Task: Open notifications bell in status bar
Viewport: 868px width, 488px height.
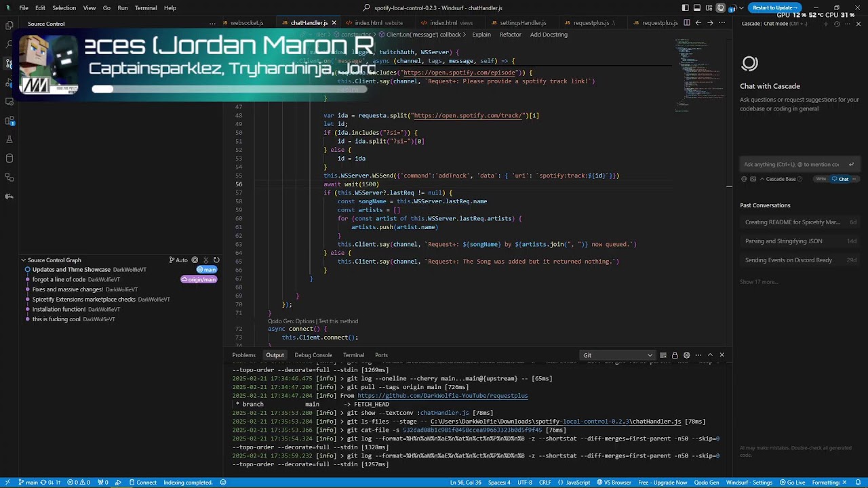Action: click(858, 483)
